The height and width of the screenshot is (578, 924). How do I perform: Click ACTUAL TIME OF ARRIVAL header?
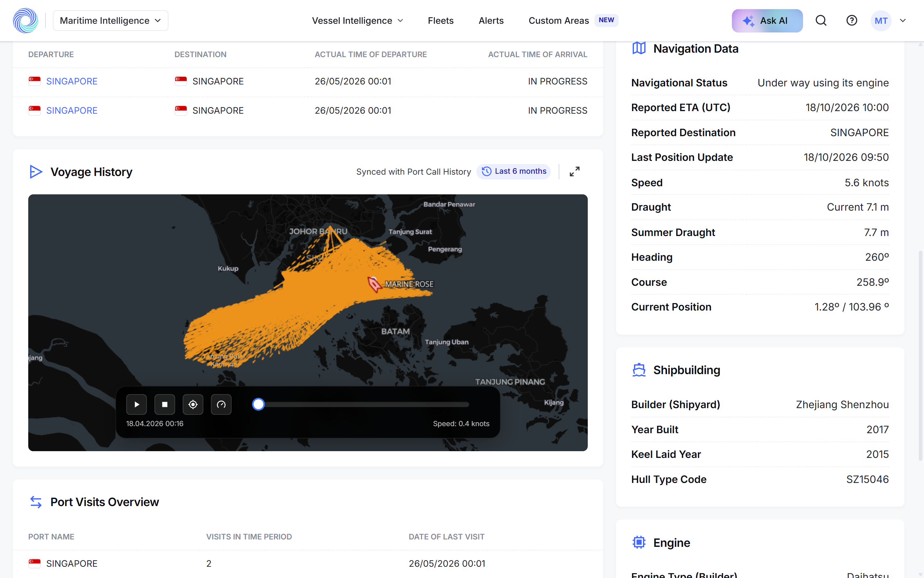coord(538,55)
